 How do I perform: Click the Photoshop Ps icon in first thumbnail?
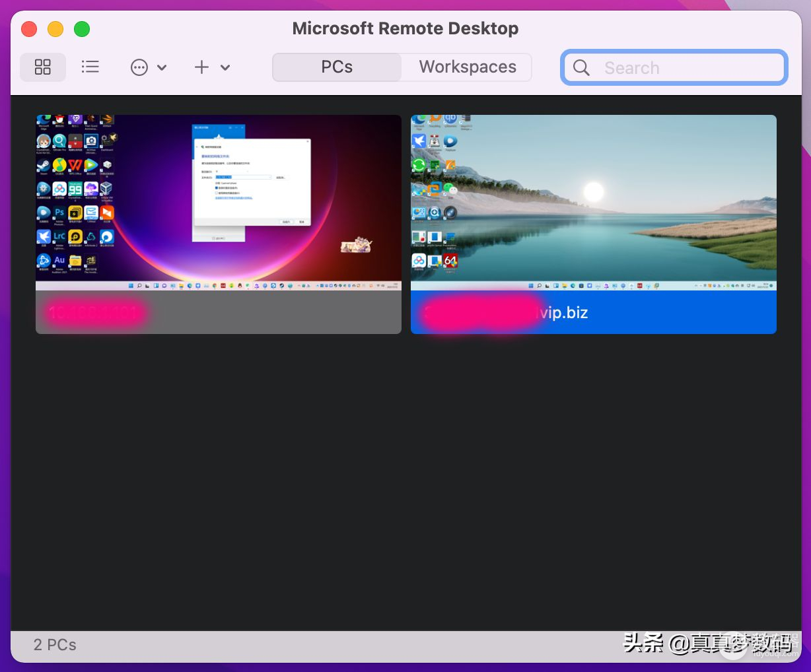[59, 213]
